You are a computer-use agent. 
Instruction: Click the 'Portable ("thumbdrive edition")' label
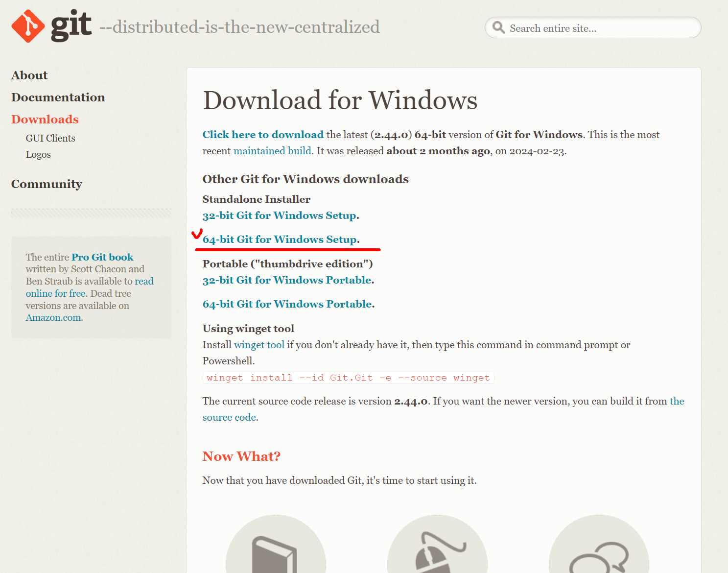click(288, 264)
